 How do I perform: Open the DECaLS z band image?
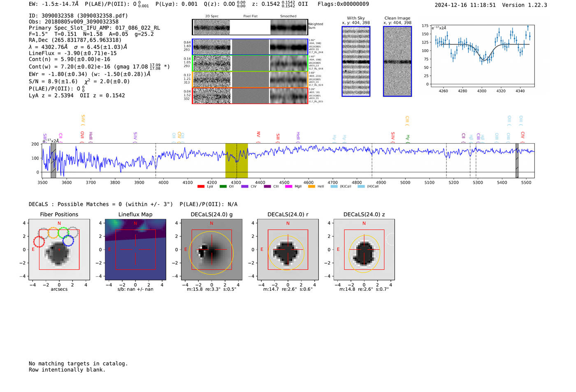pyautogui.click(x=364, y=249)
